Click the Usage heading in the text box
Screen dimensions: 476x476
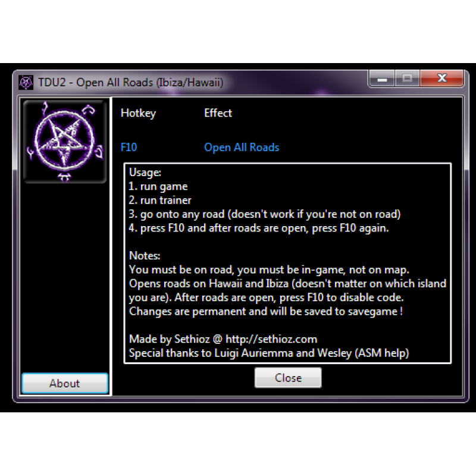pos(145,173)
